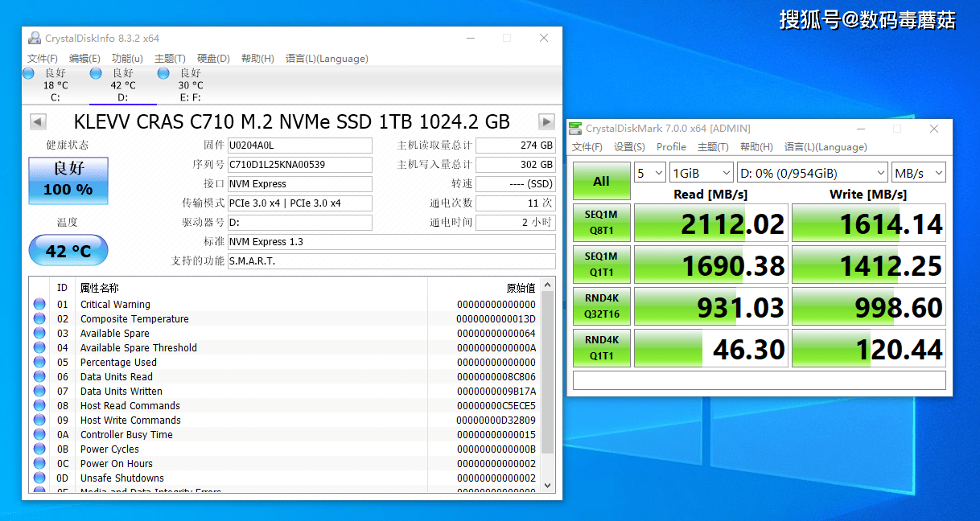Click transfer mode field PCIe 3.0 x4

299,203
